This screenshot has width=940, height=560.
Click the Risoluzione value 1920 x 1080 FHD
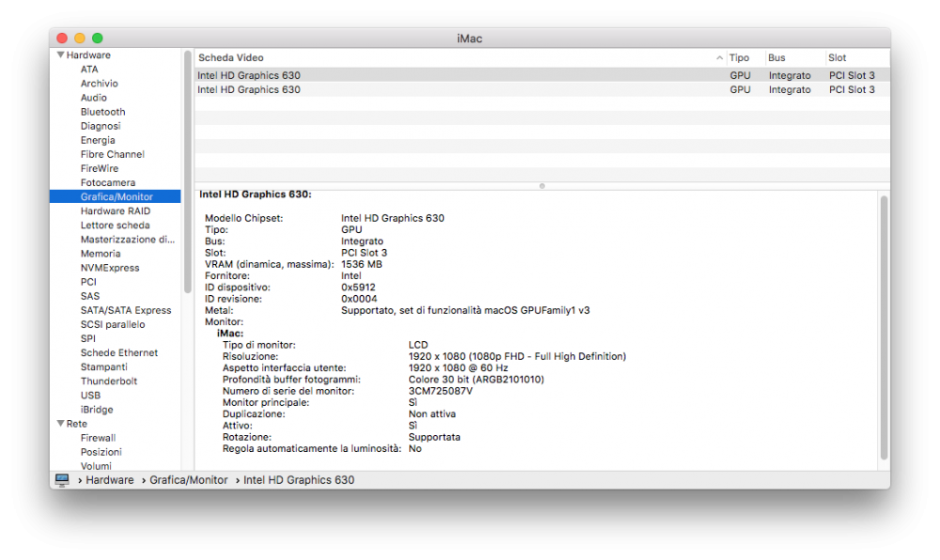click(517, 356)
